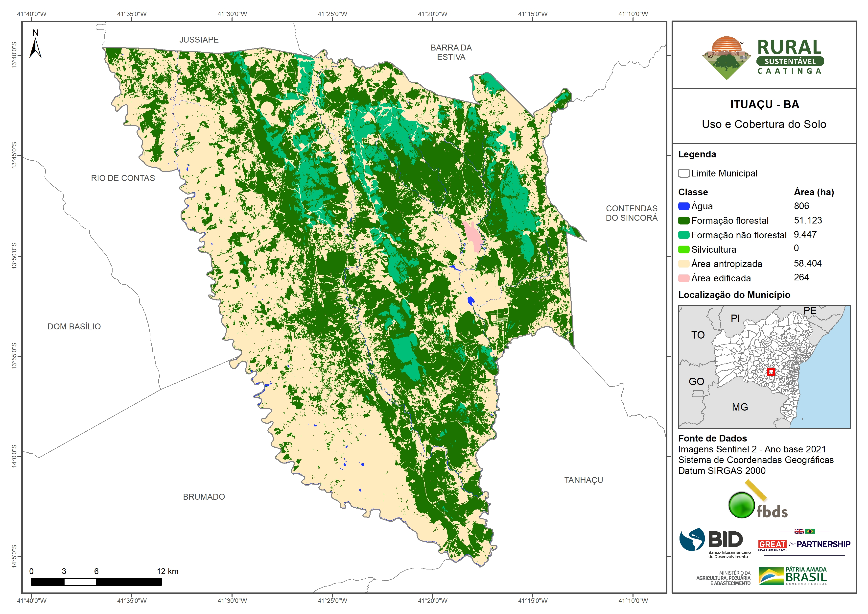Click the TANHAÇU municipality label
Viewport: 868px width, 614px height.
(583, 480)
